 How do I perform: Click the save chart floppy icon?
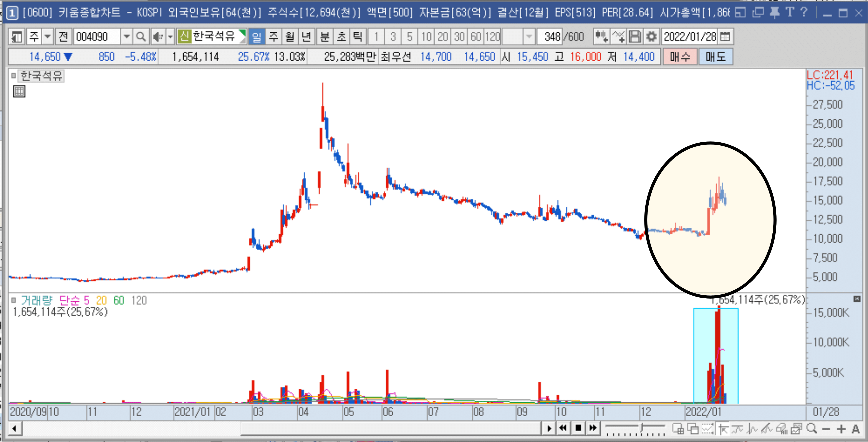635,36
